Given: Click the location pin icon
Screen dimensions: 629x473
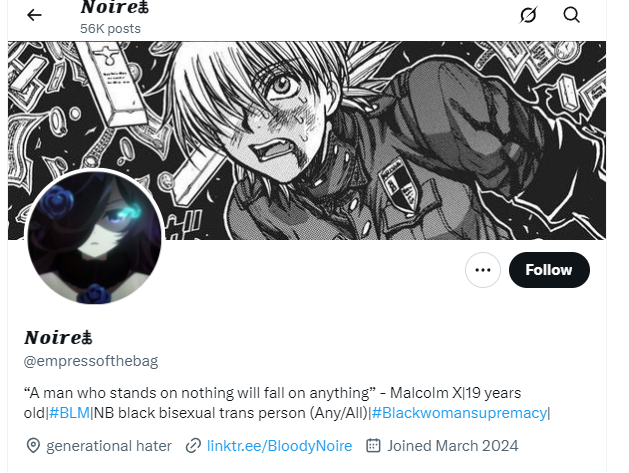Looking at the screenshot, I should (x=33, y=446).
